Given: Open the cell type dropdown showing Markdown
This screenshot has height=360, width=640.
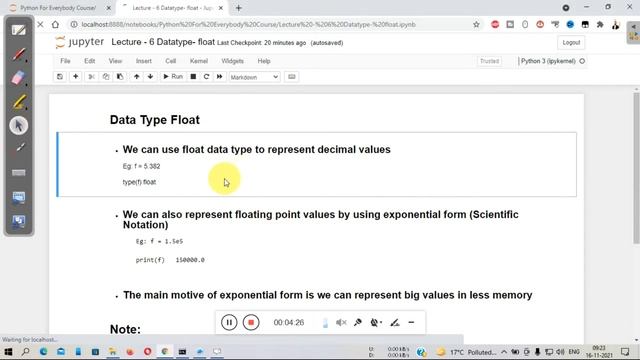Looking at the screenshot, I should tap(254, 77).
